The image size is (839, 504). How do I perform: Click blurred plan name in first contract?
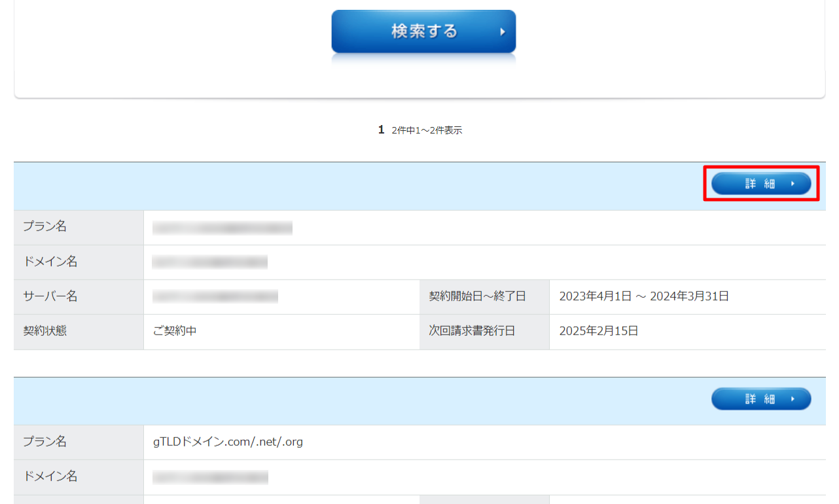pyautogui.click(x=223, y=228)
